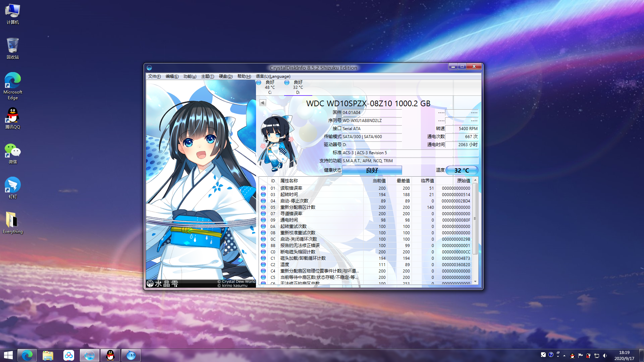Click the 属性名称 column header
This screenshot has height=362, width=644.
pyautogui.click(x=321, y=181)
